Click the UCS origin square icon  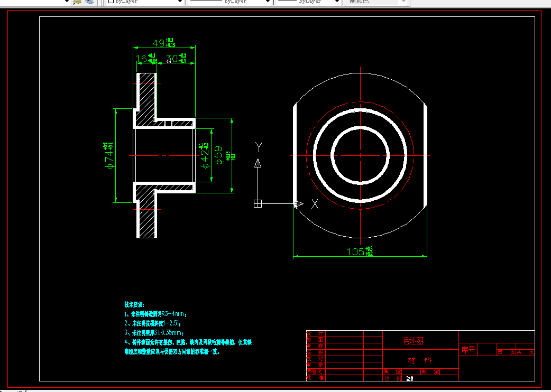point(258,203)
